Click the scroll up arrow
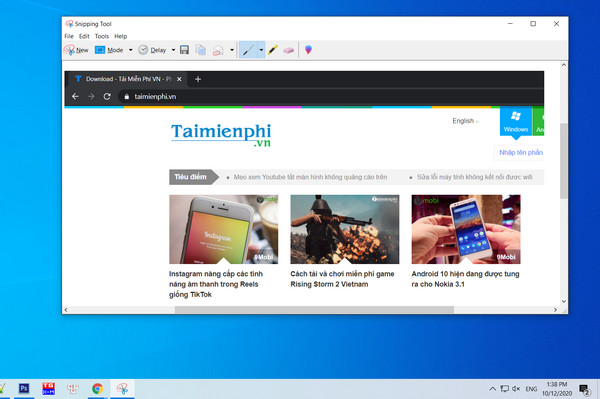600x399 pixels. click(564, 65)
